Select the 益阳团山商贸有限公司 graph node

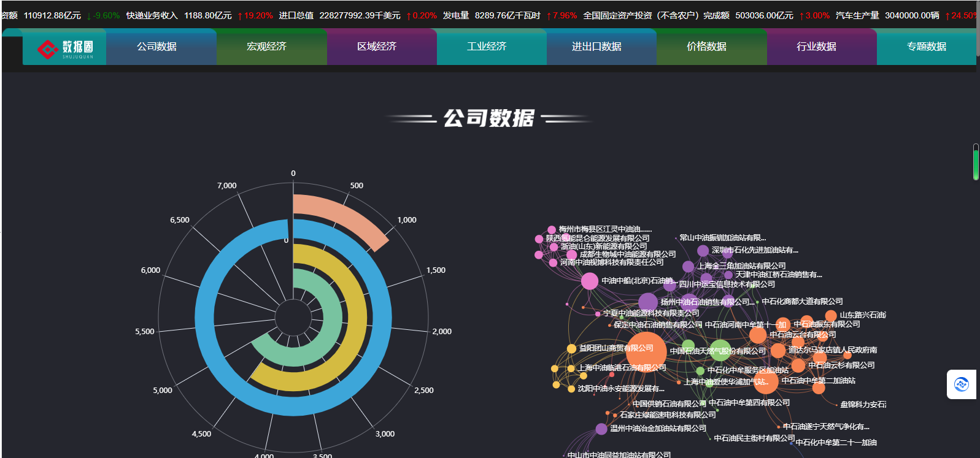pos(571,349)
